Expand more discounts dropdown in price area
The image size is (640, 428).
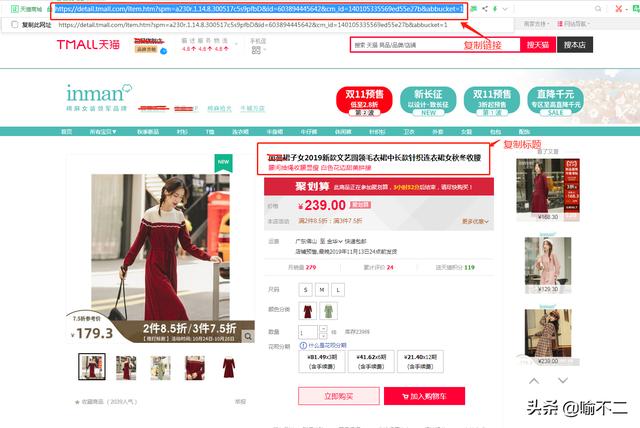coord(475,221)
